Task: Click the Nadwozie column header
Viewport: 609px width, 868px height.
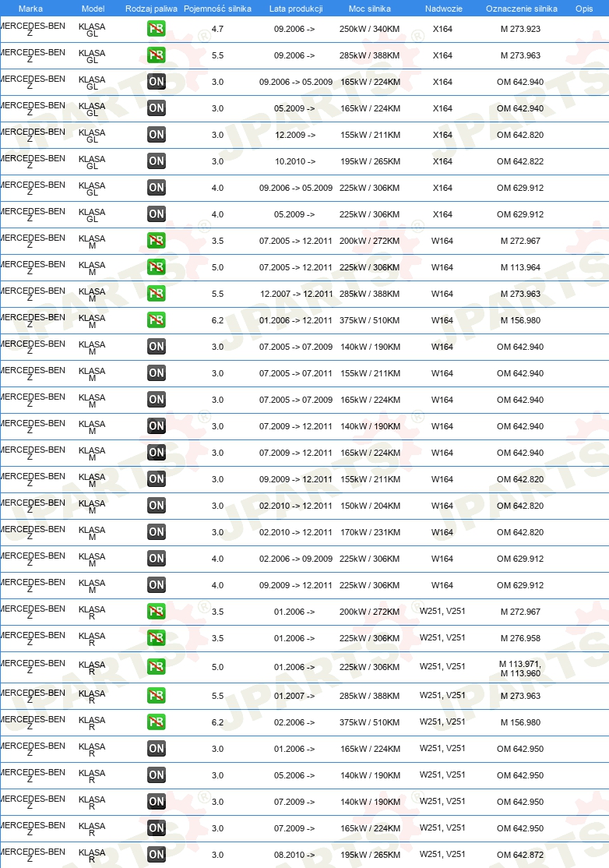Action: 444,9
